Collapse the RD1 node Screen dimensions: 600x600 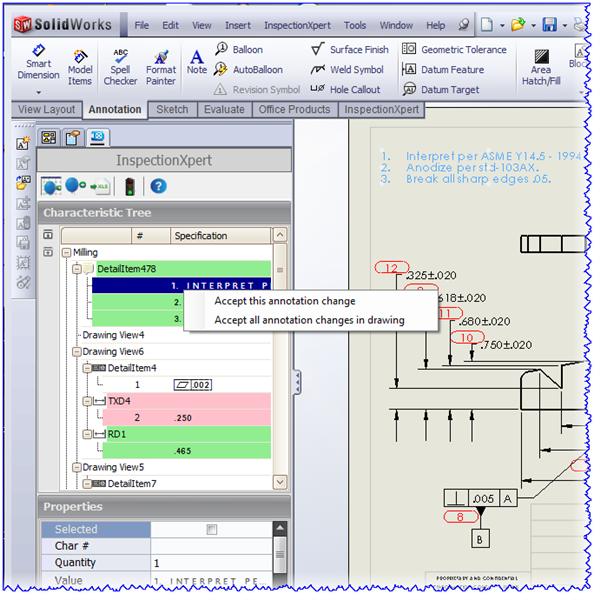coord(87,434)
